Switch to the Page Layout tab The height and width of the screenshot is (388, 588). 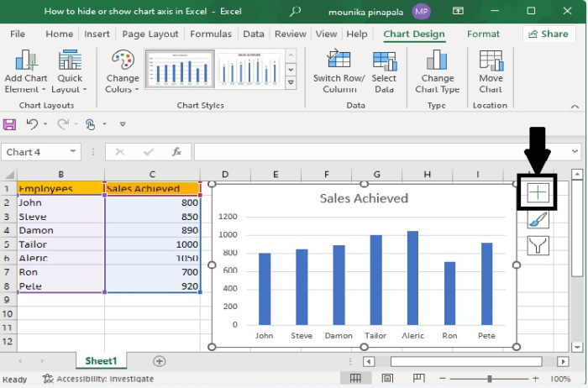150,34
